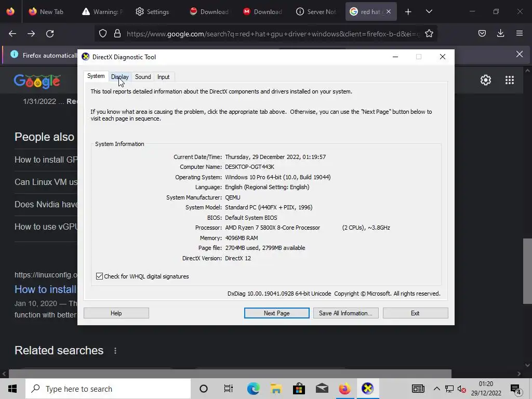The width and height of the screenshot is (532, 399).
Task: Open a new Firefox tab
Action: pos(408,11)
